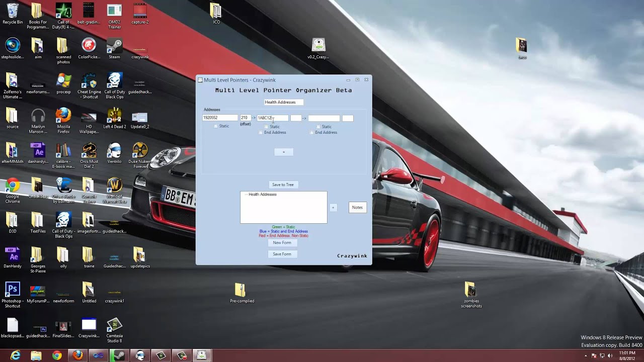Image resolution: width=644 pixels, height=362 pixels.
Task: Click the Save Form button
Action: (x=282, y=254)
